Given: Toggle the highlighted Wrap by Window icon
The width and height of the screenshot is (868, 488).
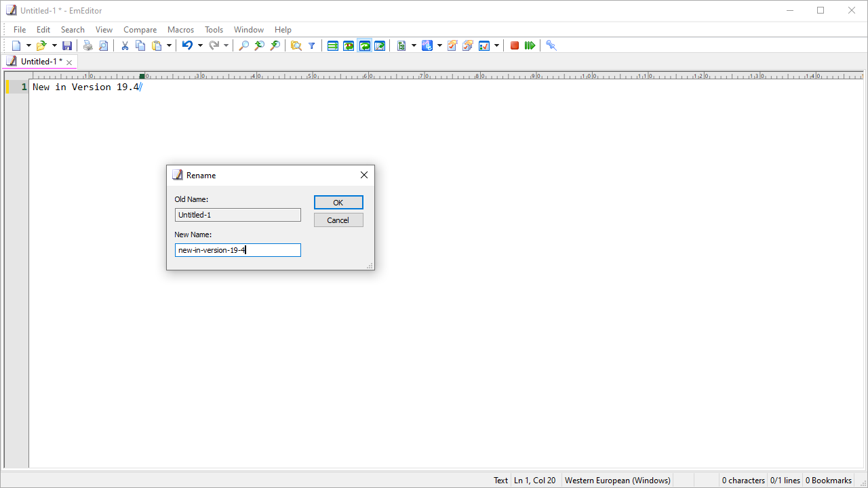Looking at the screenshot, I should point(364,45).
